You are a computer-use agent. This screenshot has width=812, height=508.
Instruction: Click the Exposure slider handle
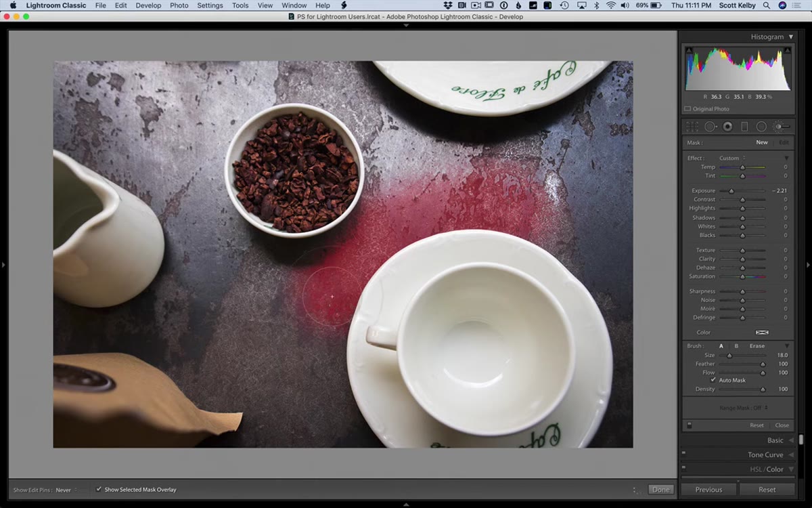[x=731, y=191]
